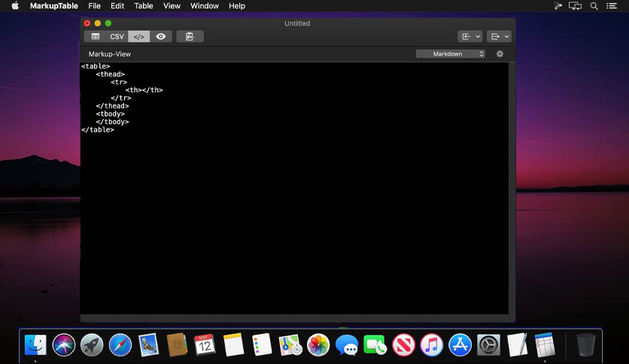Open System Preferences from the dock
Viewport: 629px width, 364px height.
click(x=488, y=344)
